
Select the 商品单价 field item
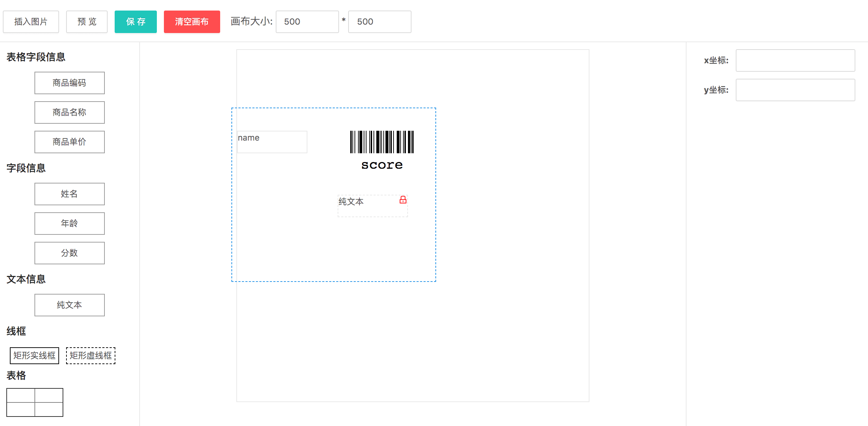[70, 142]
